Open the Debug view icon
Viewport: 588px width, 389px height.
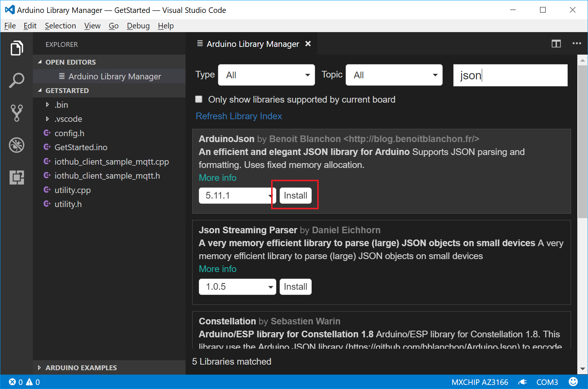click(x=17, y=145)
